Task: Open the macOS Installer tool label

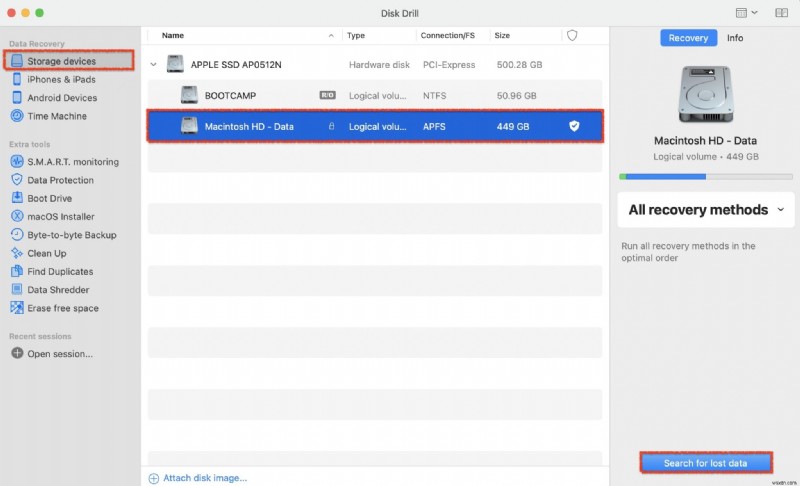Action: coord(61,216)
